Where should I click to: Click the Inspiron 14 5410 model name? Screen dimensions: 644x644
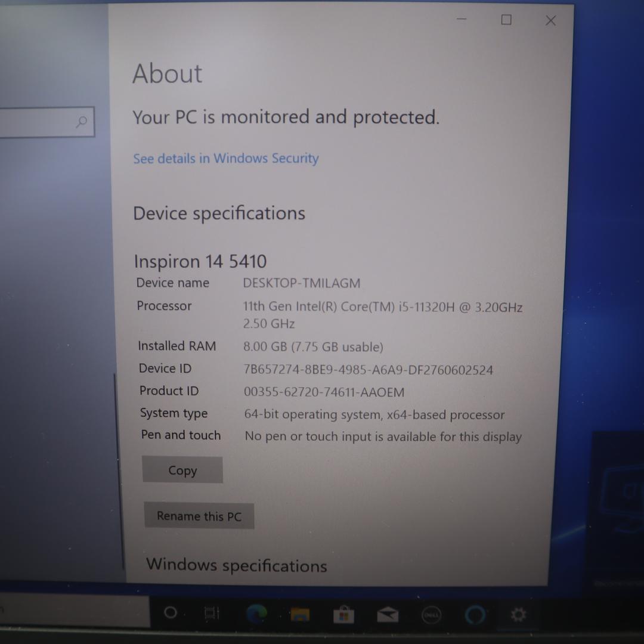[x=200, y=261]
